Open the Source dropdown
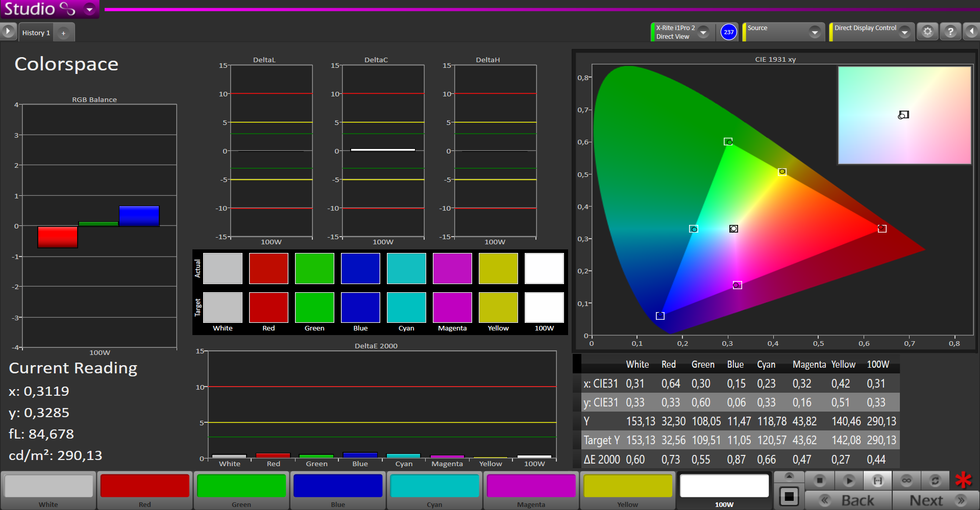Screen dimensions: 980x510 tap(815, 32)
